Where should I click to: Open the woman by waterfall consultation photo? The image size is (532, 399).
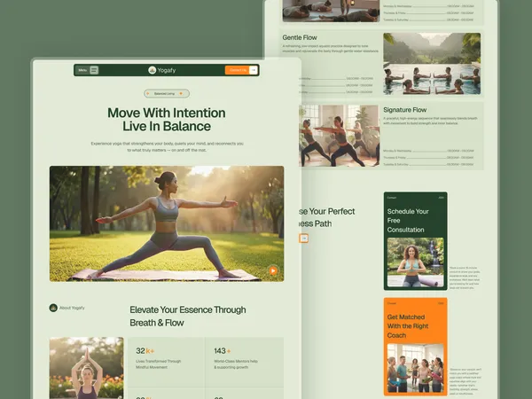415,262
